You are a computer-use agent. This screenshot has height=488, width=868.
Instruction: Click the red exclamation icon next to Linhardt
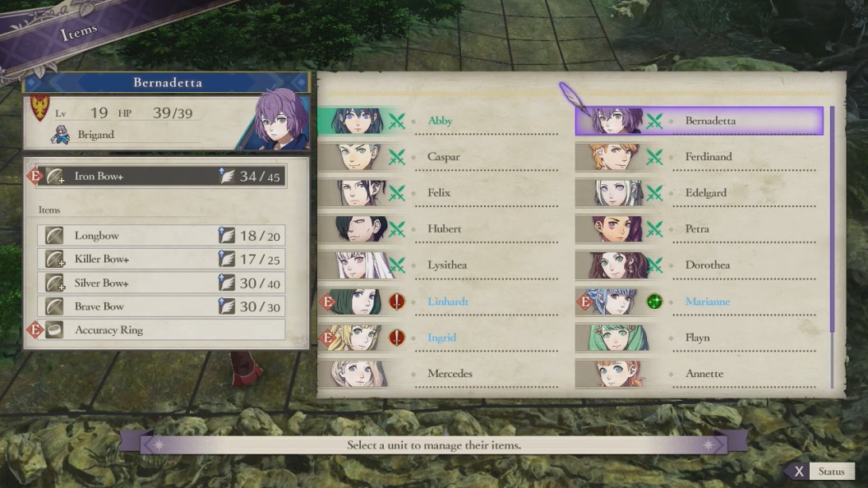(396, 302)
